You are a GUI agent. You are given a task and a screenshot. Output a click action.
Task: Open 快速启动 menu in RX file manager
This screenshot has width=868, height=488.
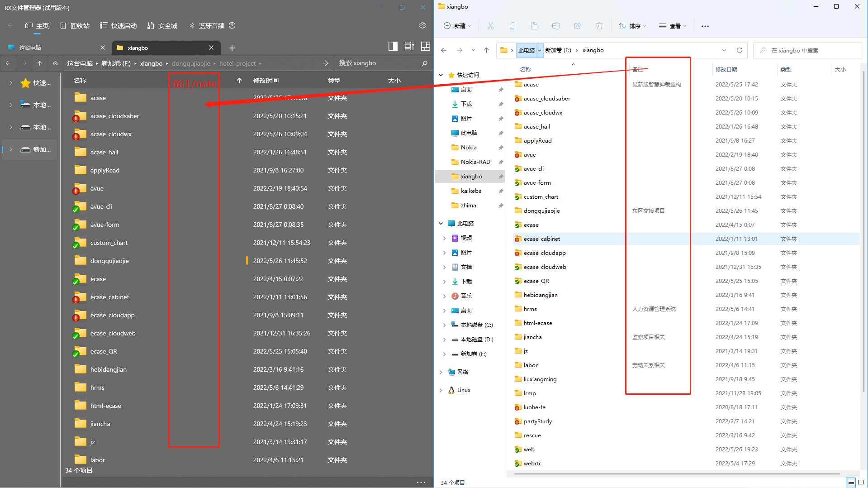tap(119, 26)
